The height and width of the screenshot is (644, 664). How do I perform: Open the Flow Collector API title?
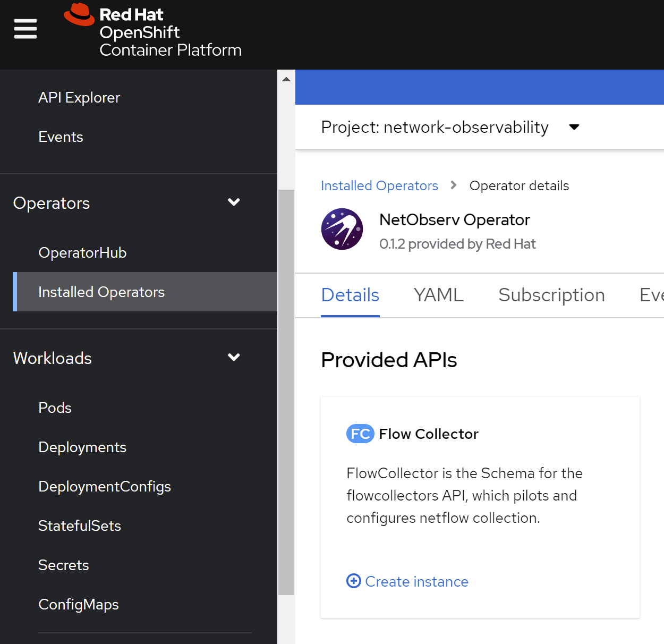click(428, 434)
